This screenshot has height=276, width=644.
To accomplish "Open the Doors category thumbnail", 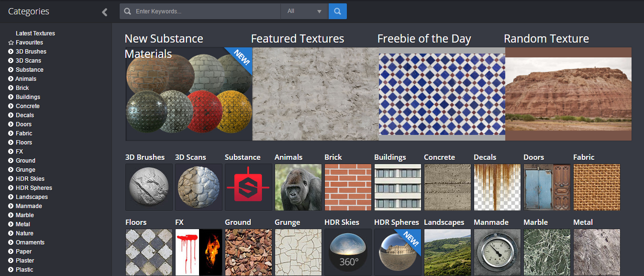I will [547, 187].
